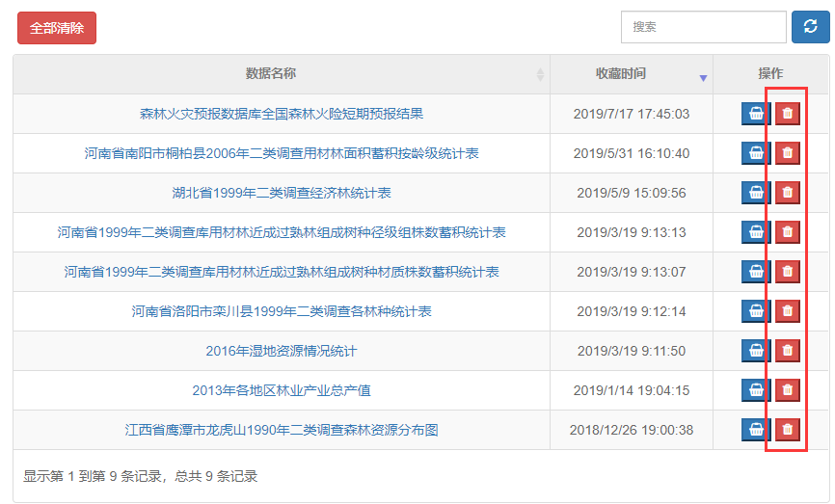The image size is (835, 504).
Task: Focus the 搜索 search field
Action: [x=704, y=27]
